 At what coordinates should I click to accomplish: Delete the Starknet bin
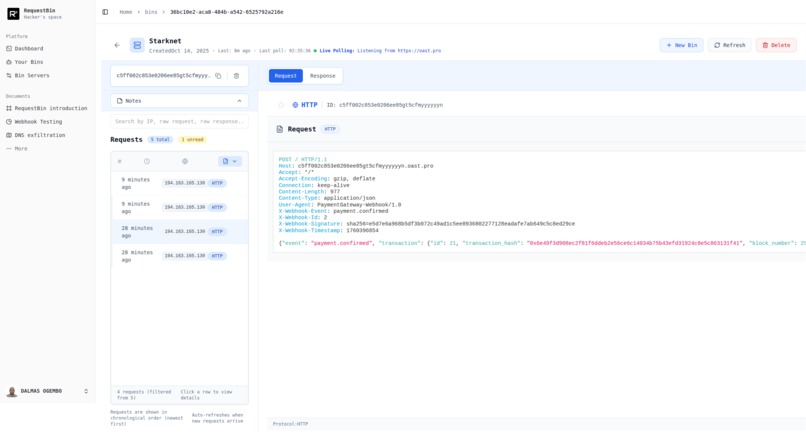776,45
